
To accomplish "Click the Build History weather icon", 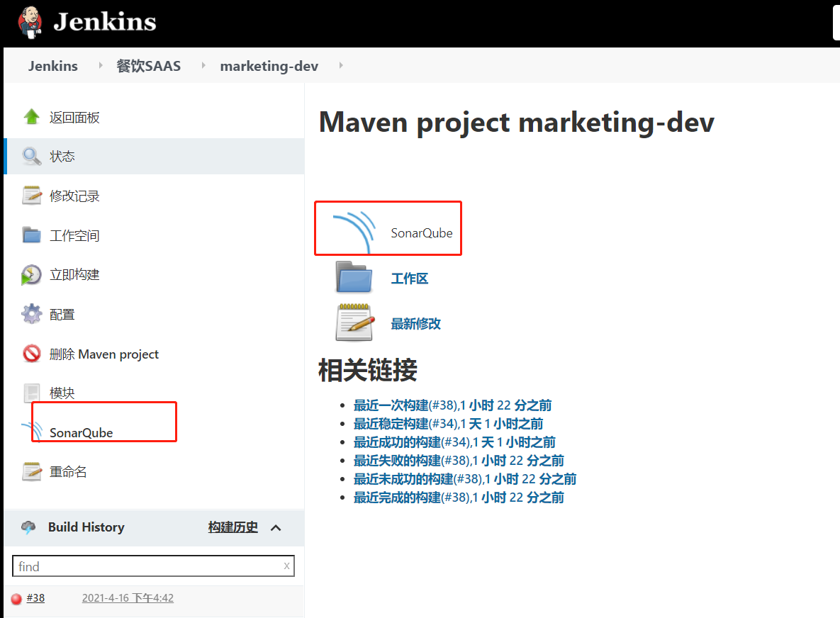I will 28,527.
